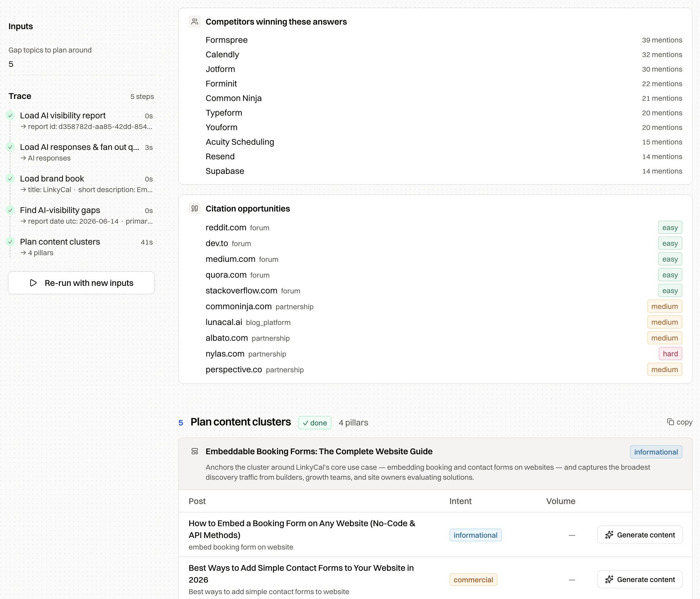
Task: Click the green check for Load brand book
Action: pos(11,178)
